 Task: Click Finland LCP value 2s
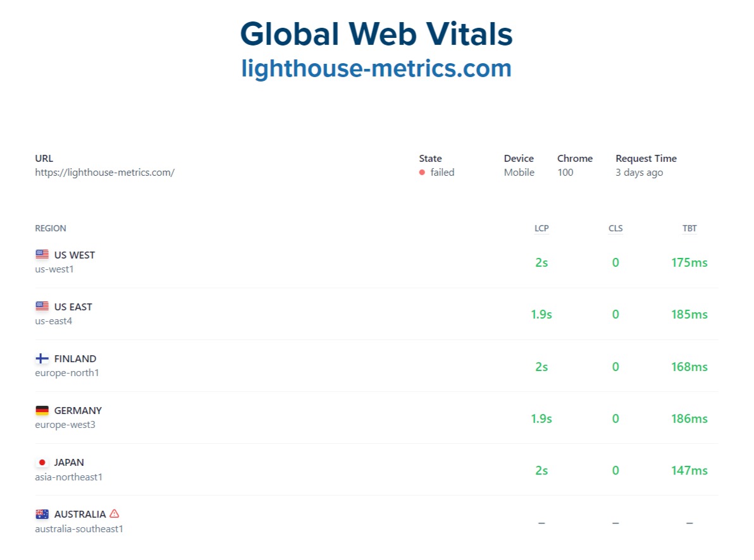541,367
